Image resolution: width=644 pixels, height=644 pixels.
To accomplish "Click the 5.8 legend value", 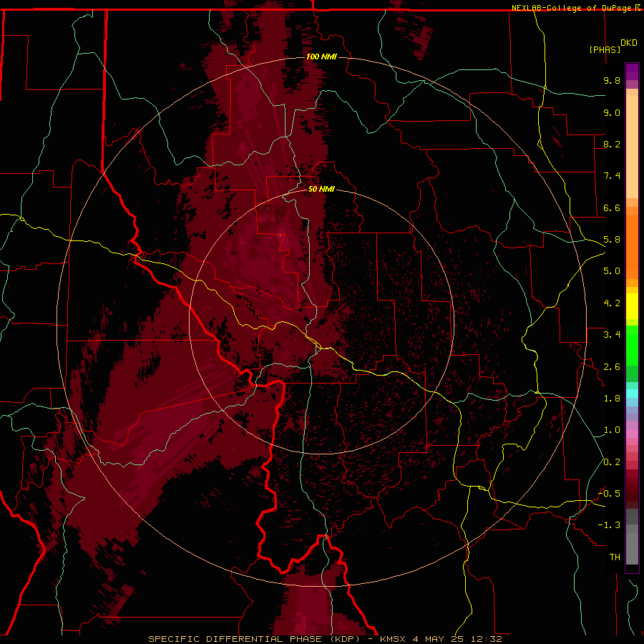I will pyautogui.click(x=612, y=240).
